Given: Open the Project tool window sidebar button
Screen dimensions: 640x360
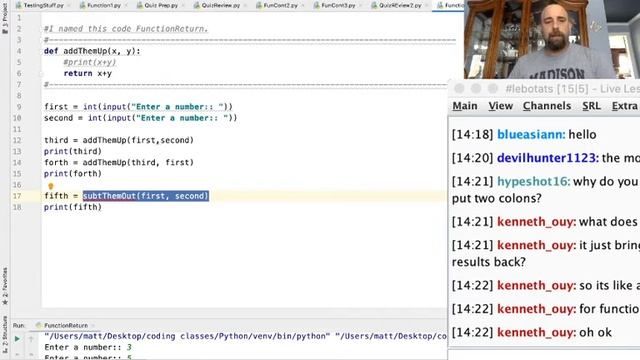Looking at the screenshot, I should (x=4, y=17).
